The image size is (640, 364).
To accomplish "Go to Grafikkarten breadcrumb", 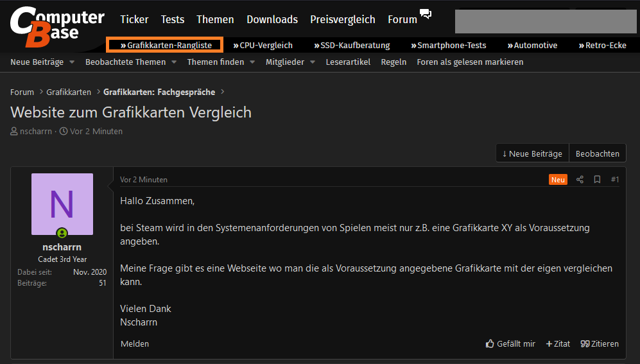I will tap(69, 92).
